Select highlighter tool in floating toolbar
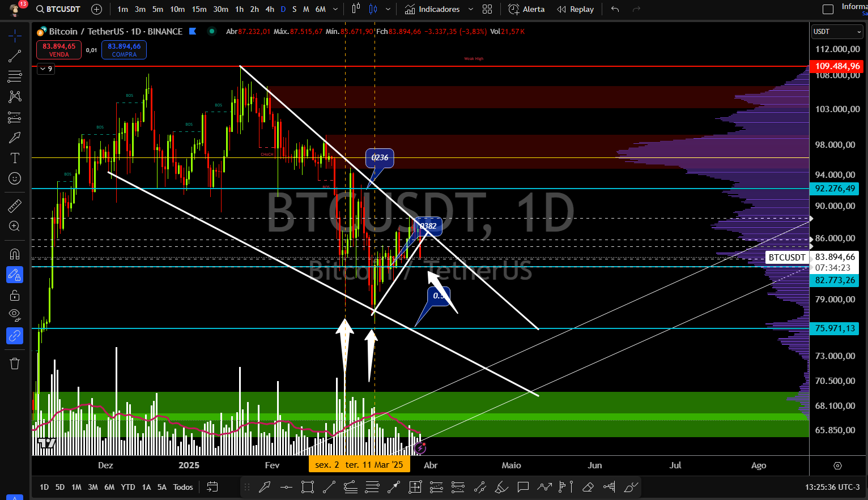 [501, 487]
